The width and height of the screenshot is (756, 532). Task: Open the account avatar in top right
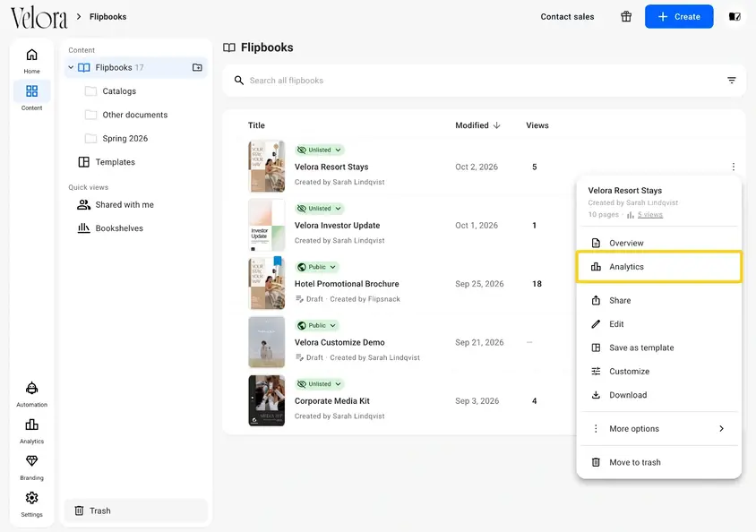[735, 16]
